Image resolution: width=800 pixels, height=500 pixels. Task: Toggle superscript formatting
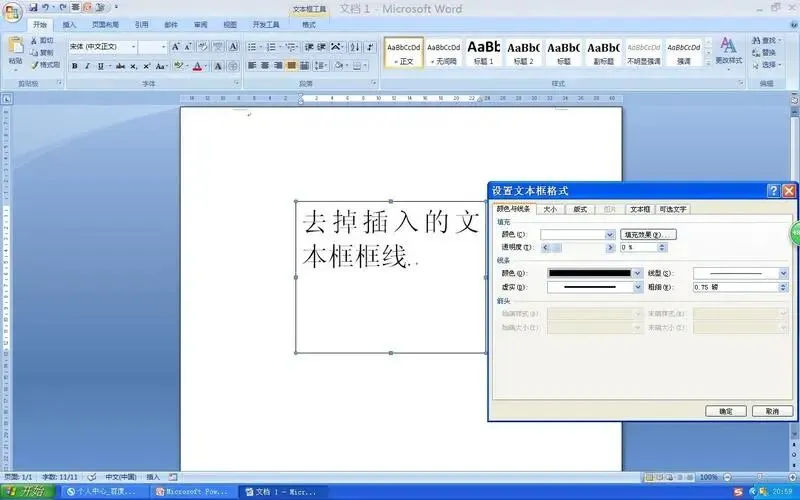(x=146, y=66)
